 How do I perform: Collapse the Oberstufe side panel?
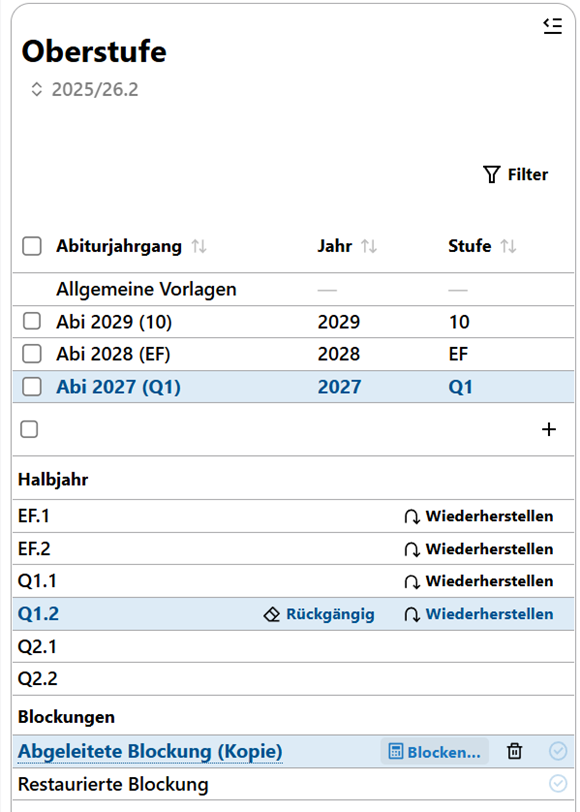pyautogui.click(x=553, y=26)
